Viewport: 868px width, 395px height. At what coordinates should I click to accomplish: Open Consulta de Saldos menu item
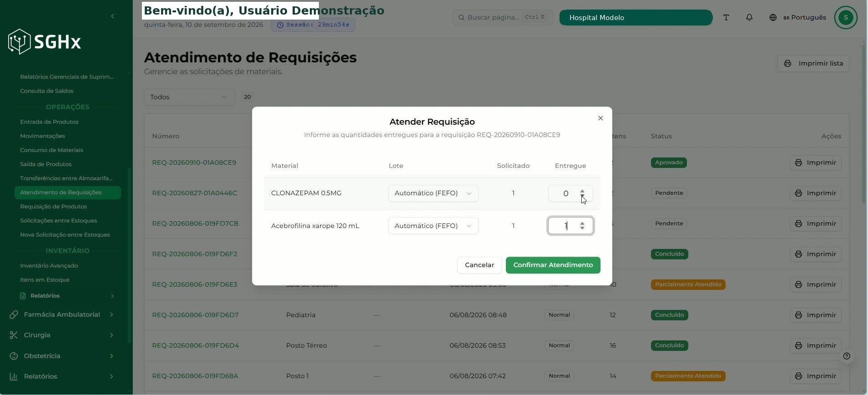pyautogui.click(x=47, y=91)
